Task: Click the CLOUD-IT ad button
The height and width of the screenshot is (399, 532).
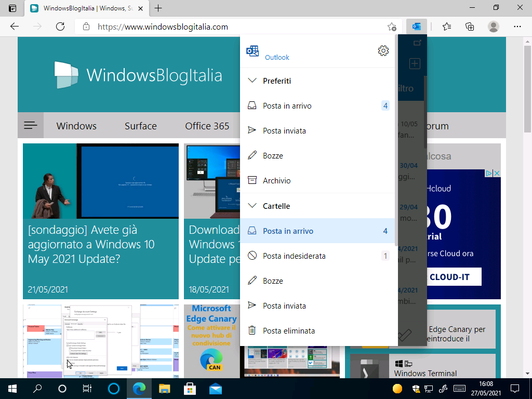Action: point(454,277)
